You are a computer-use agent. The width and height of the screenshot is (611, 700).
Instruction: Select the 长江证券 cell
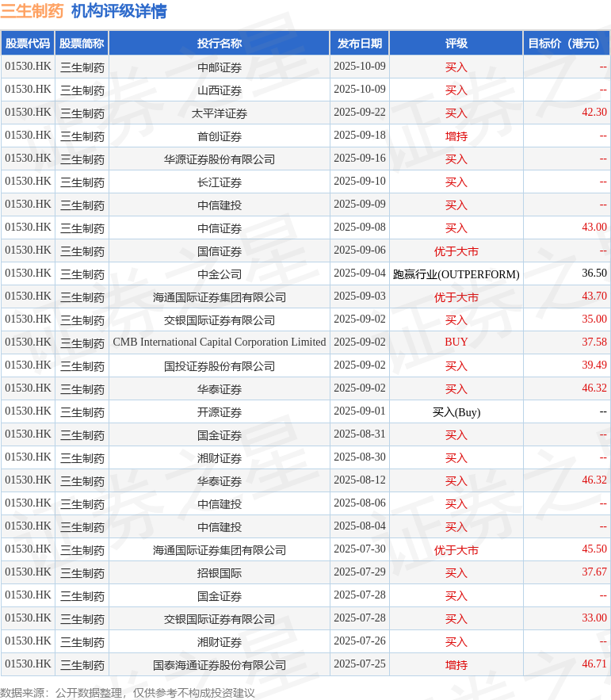220,182
